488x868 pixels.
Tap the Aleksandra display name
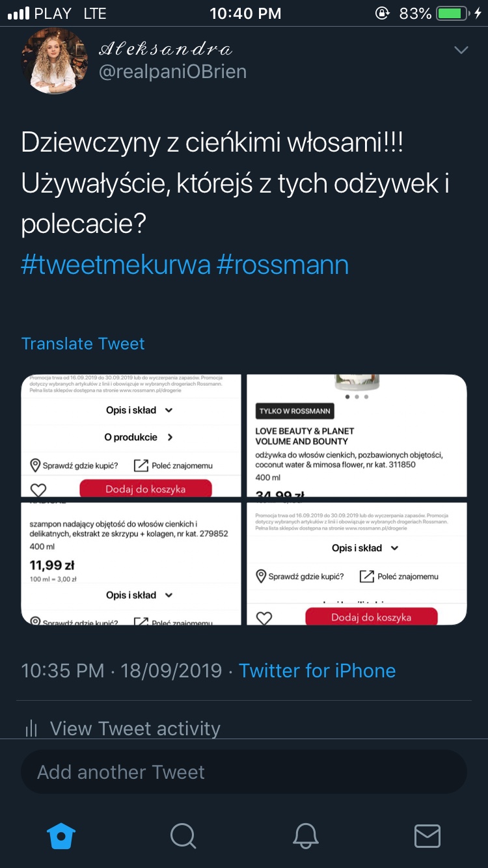(x=165, y=49)
